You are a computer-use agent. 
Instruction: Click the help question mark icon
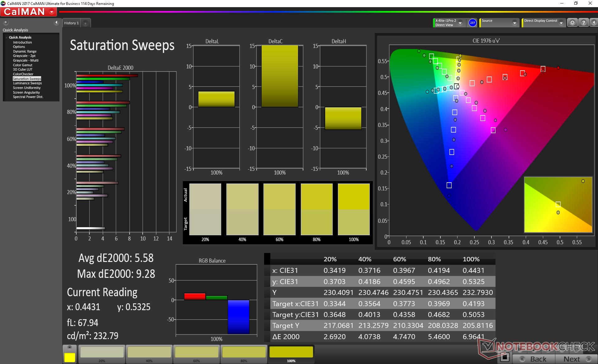click(x=583, y=23)
